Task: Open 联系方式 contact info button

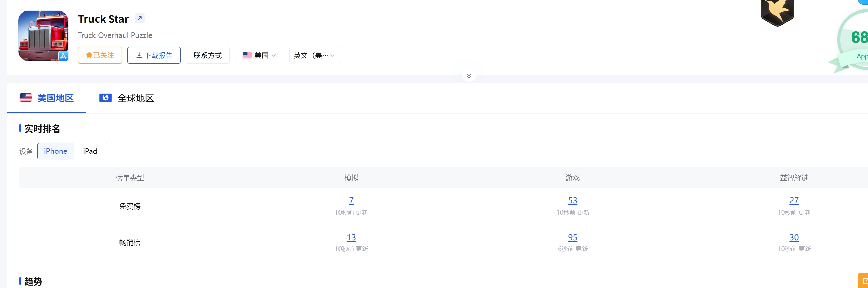Action: coord(208,55)
